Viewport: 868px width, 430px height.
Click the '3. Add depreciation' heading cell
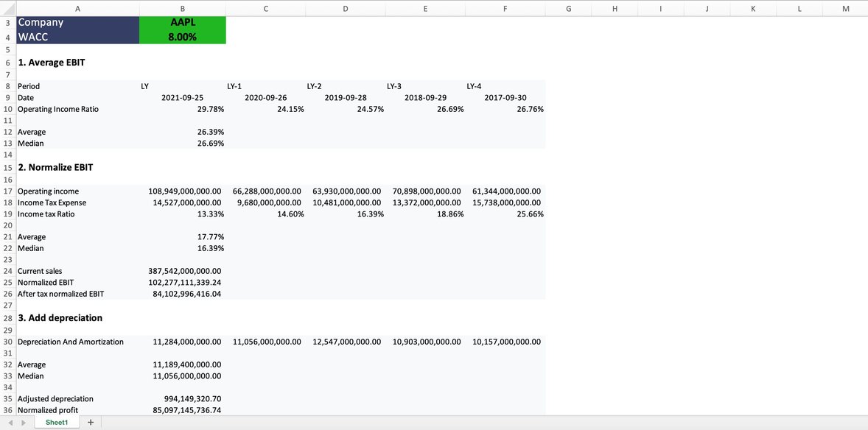coord(59,317)
